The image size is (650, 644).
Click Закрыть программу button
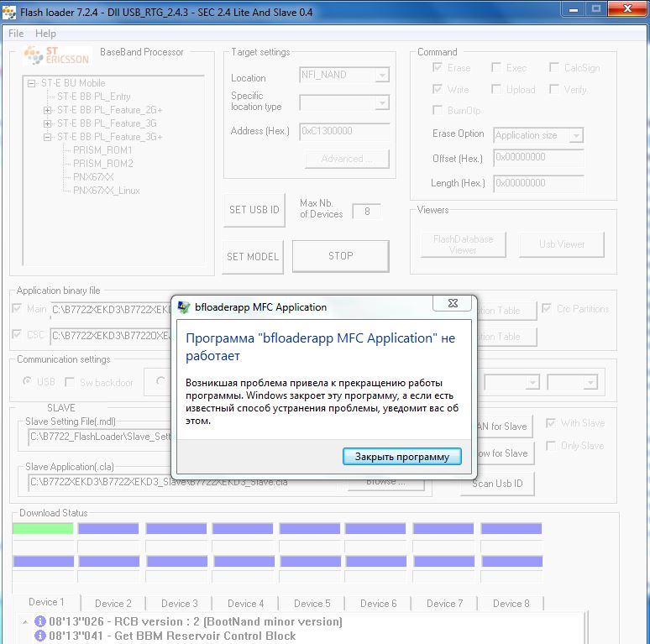(401, 456)
